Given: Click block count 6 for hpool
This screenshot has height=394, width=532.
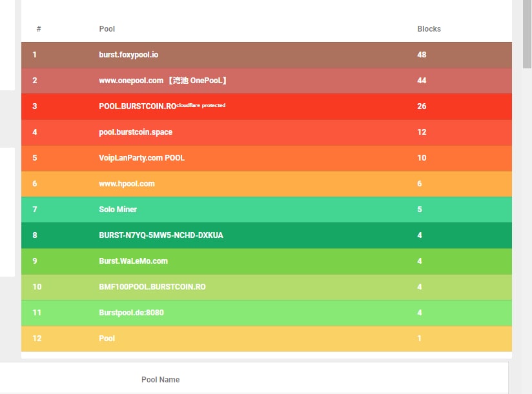Looking at the screenshot, I should point(420,184).
